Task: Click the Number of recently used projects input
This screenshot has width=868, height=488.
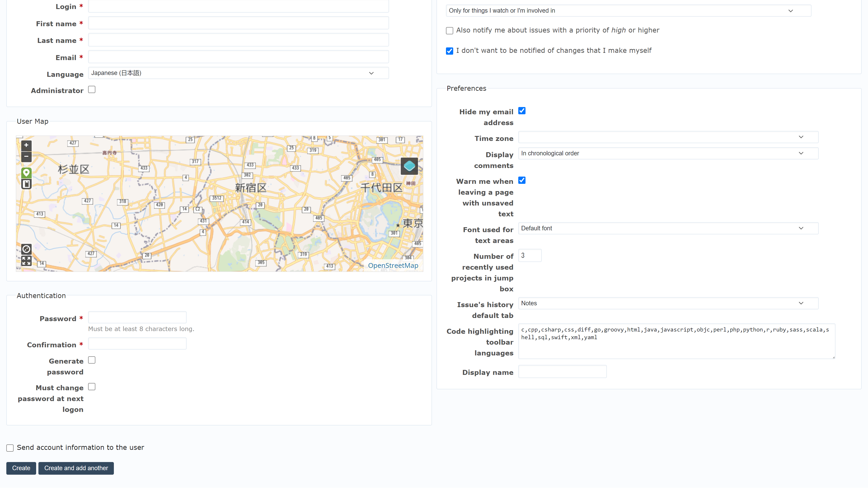Action: tap(529, 256)
